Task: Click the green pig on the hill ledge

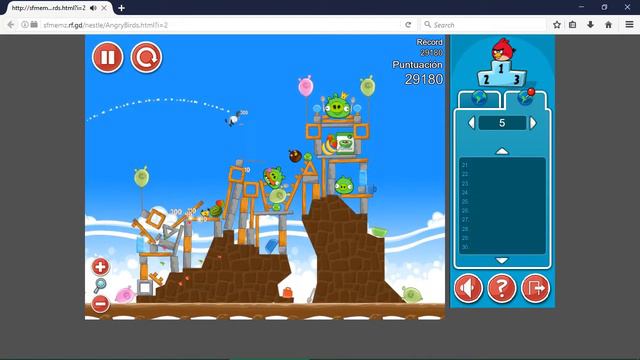Action: [x=344, y=186]
